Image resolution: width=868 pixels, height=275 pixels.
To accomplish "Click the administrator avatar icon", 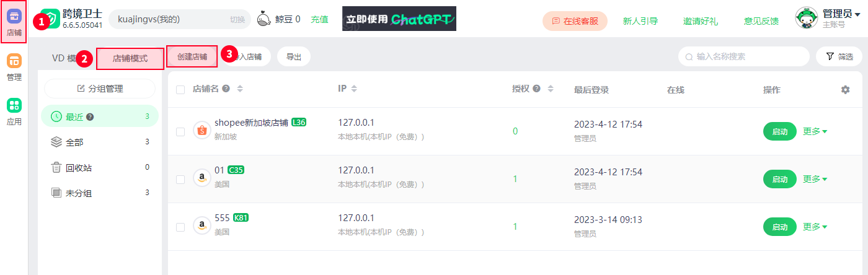I will pos(805,19).
